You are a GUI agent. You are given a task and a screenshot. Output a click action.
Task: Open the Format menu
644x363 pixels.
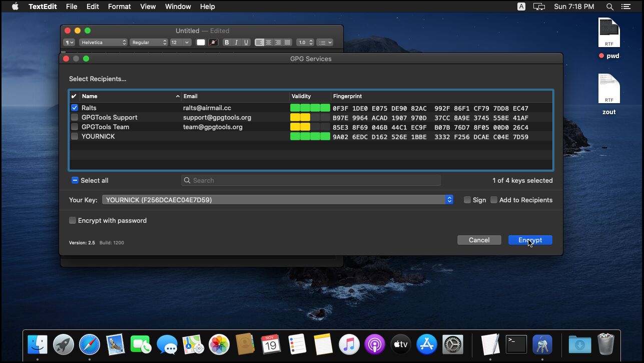click(x=119, y=7)
